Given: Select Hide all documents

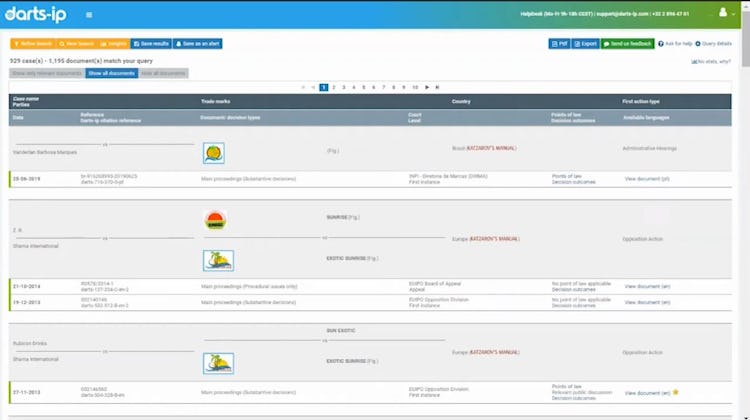Looking at the screenshot, I should tap(163, 73).
